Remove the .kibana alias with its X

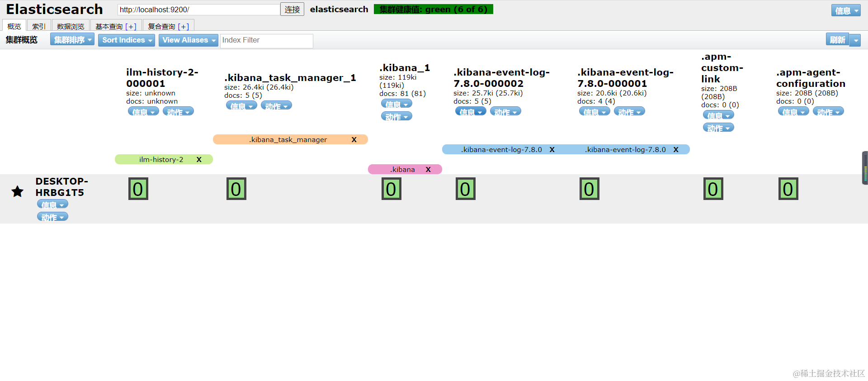[428, 169]
